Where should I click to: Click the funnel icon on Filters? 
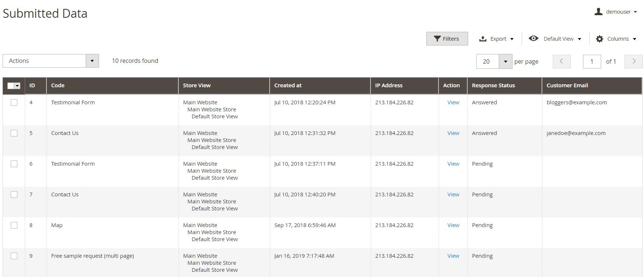coord(437,39)
